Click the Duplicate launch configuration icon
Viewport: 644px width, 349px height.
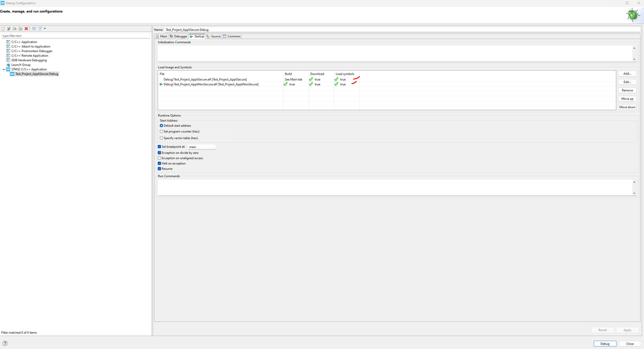[20, 29]
